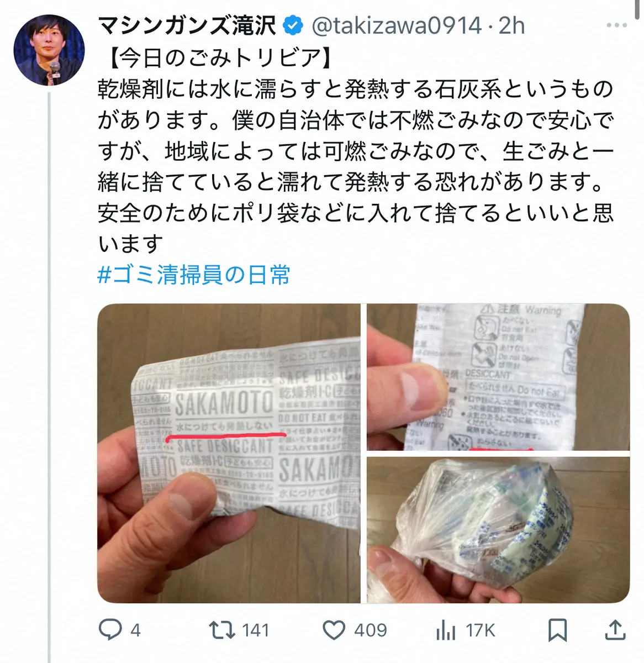Share the tweet via upload icon

(615, 629)
